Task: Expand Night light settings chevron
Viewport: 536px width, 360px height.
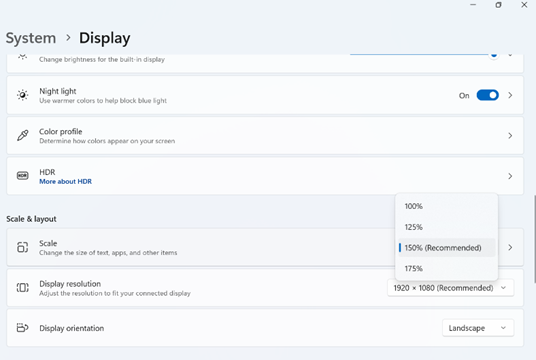Action: click(510, 95)
